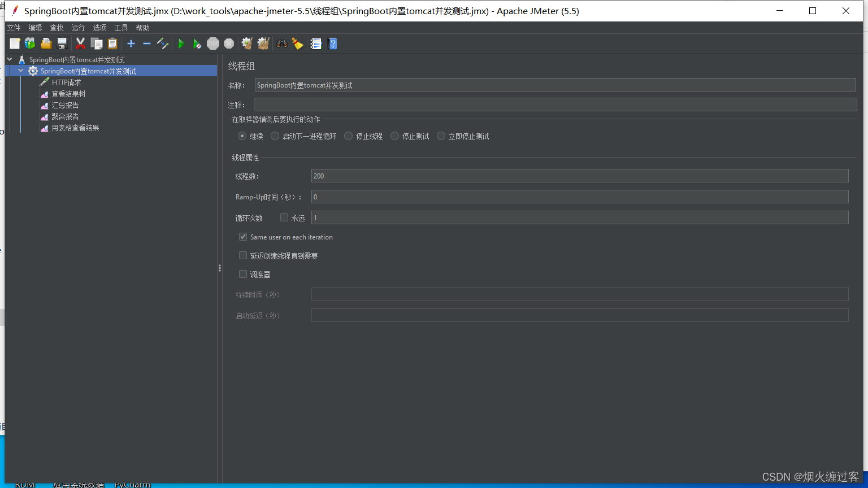
Task: Click the 注释 comment input field
Action: click(555, 104)
